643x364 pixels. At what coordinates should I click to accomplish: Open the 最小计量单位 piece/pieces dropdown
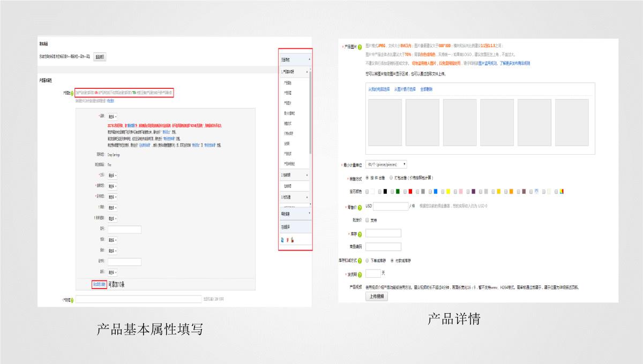pyautogui.click(x=386, y=165)
